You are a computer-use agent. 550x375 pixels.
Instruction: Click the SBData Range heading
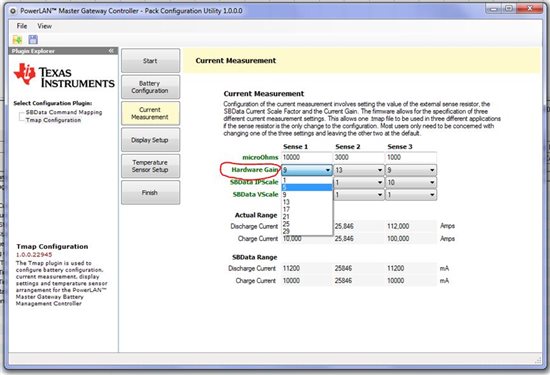(x=255, y=257)
